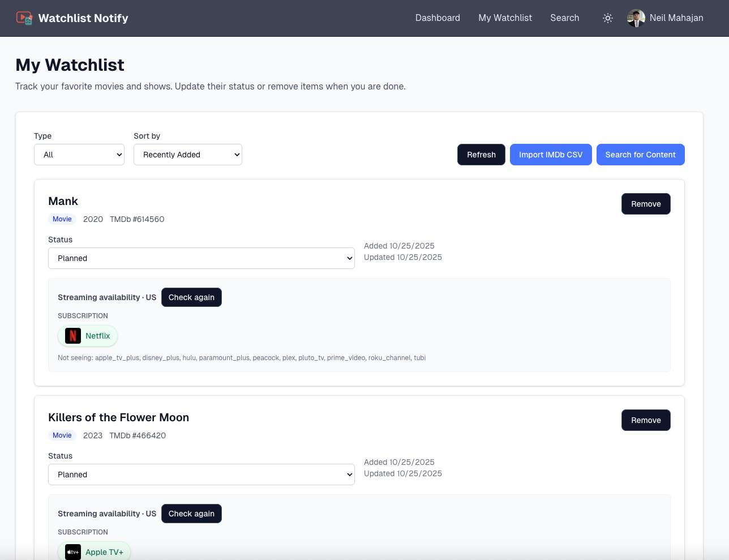Check streaming availability again for Mank
Viewport: 729px width, 560px height.
191,297
